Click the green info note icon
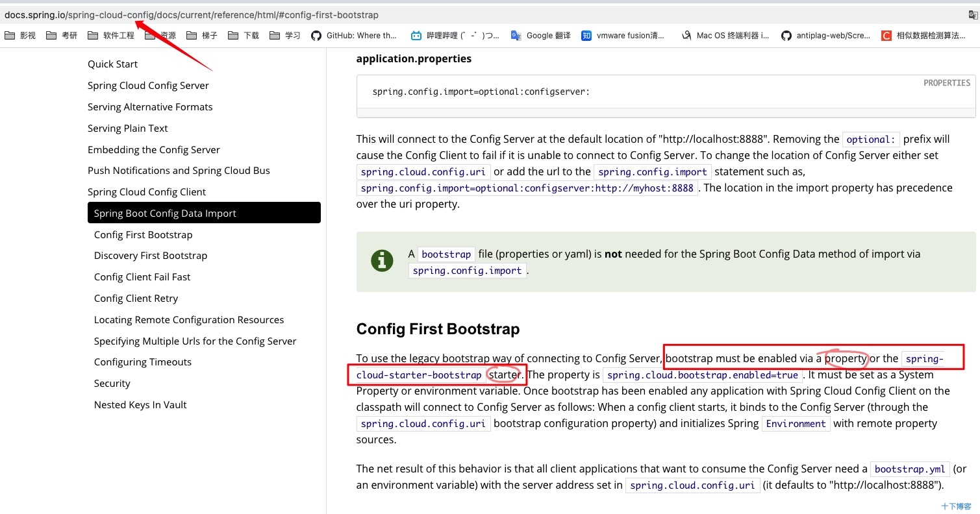This screenshot has height=514, width=980. tap(382, 261)
